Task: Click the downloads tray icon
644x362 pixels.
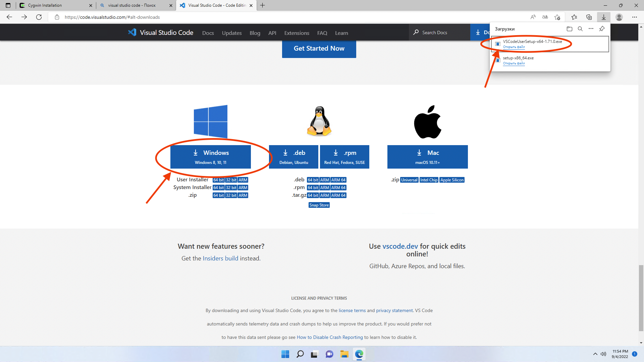Action: [x=603, y=17]
